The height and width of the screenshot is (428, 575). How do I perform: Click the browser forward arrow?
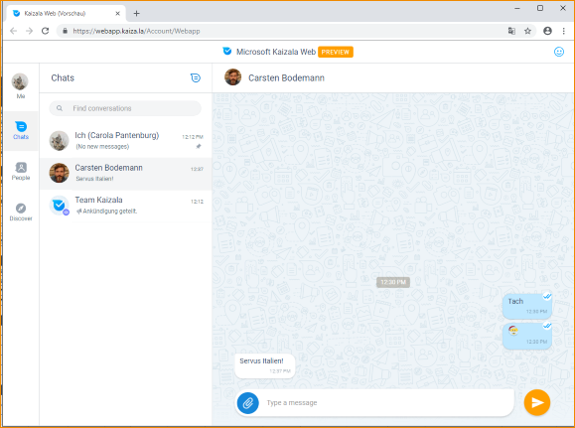click(x=29, y=31)
